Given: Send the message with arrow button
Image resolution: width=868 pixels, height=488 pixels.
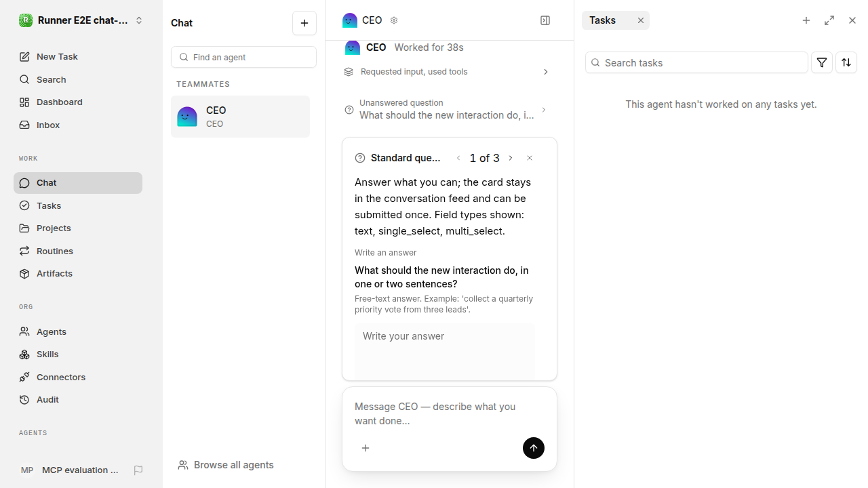Looking at the screenshot, I should tap(534, 448).
